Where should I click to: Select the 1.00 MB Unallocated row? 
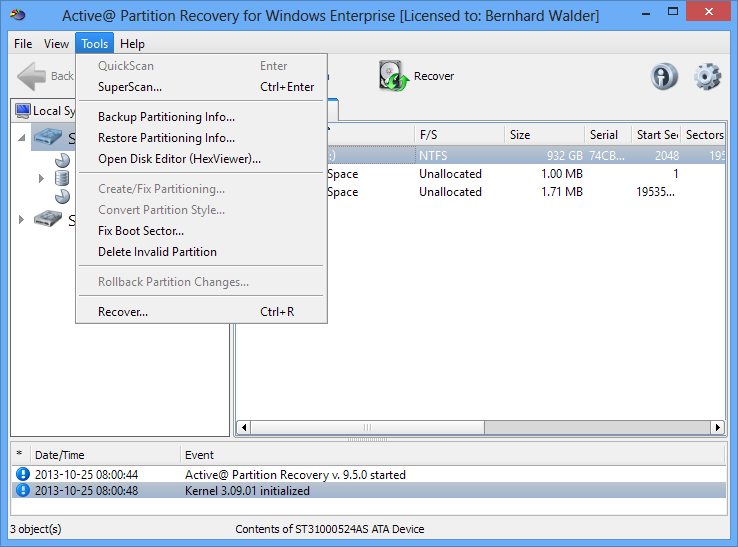pos(526,174)
